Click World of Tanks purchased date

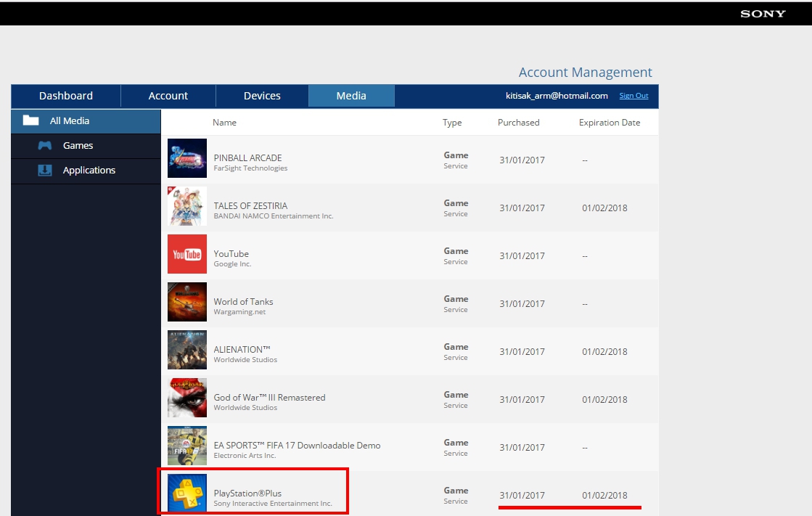[x=522, y=304]
